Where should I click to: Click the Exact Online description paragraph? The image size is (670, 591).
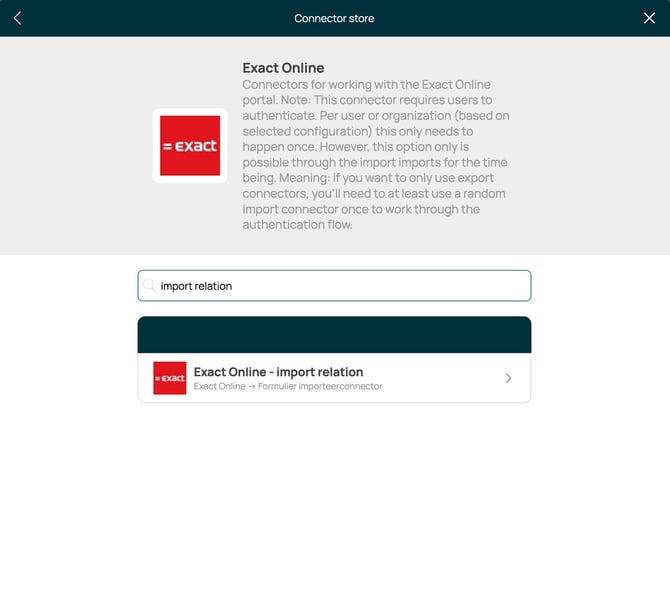click(375, 154)
